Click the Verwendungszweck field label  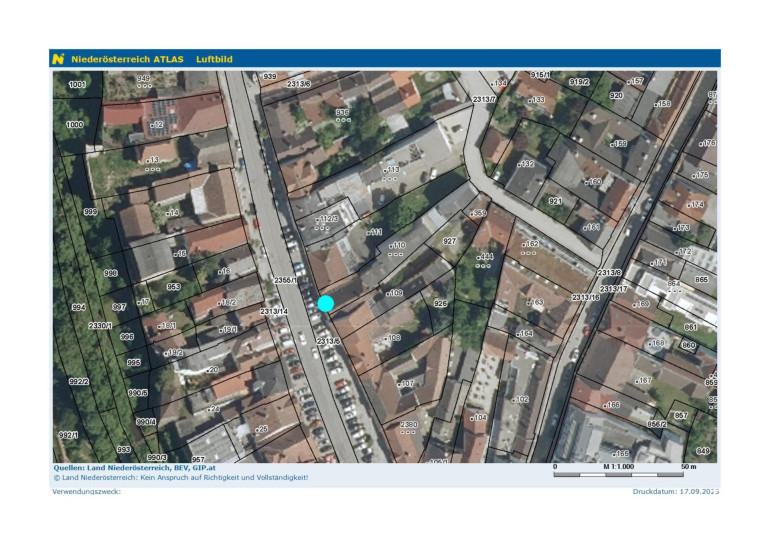click(86, 492)
